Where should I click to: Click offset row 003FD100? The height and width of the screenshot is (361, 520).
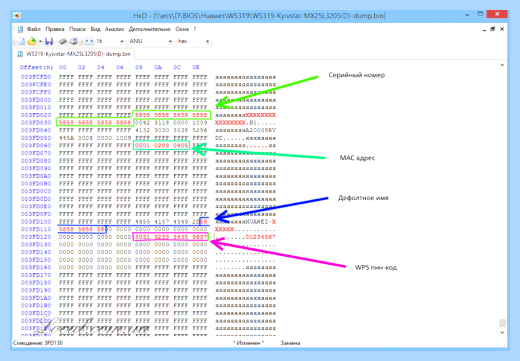(x=36, y=222)
